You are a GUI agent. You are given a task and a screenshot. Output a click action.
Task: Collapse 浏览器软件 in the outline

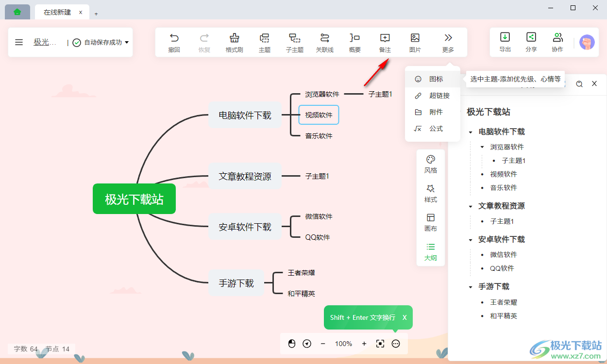pyautogui.click(x=482, y=147)
